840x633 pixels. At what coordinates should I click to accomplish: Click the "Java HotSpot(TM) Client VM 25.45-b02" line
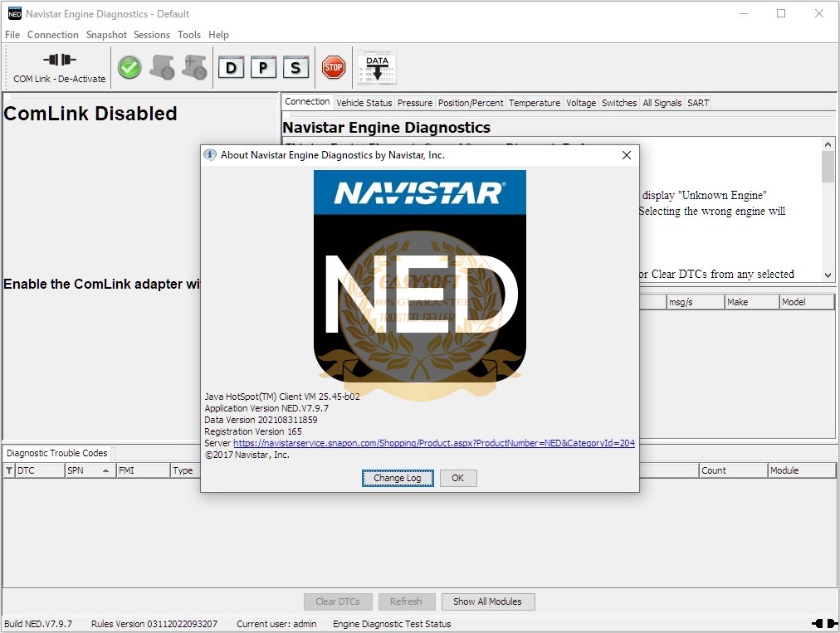(282, 397)
